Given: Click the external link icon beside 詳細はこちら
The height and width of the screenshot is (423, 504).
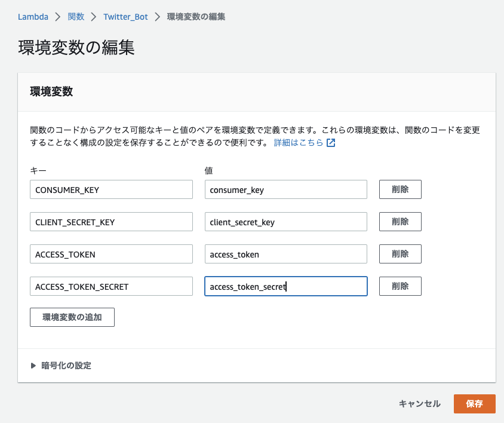Looking at the screenshot, I should [x=331, y=143].
